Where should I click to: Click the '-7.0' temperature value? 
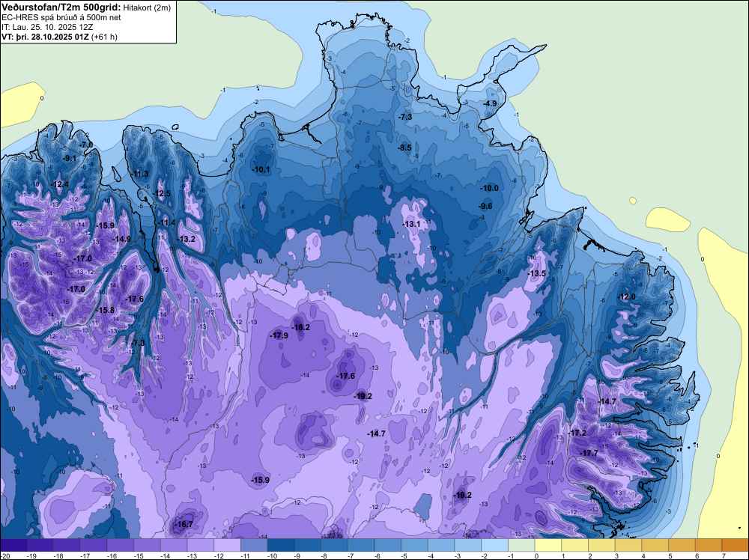86,144
